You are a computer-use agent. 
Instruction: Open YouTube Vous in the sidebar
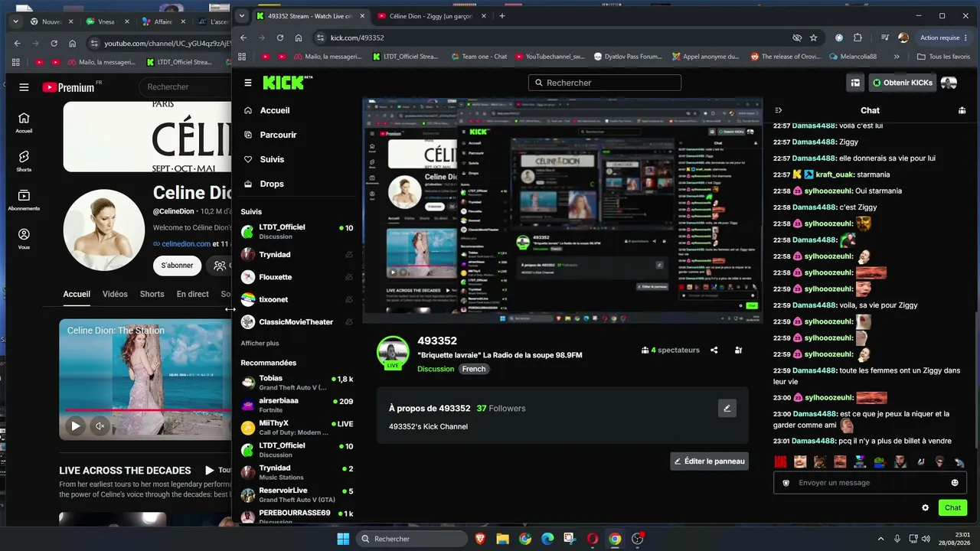pyautogui.click(x=24, y=240)
